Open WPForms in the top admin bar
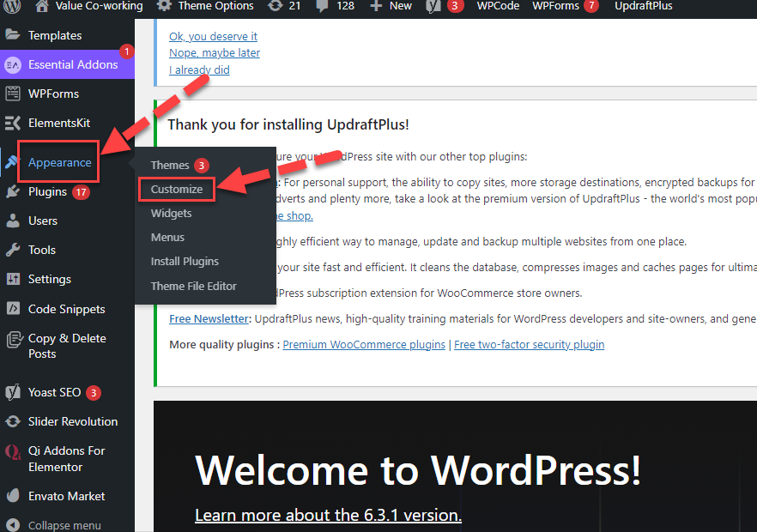 [x=555, y=6]
